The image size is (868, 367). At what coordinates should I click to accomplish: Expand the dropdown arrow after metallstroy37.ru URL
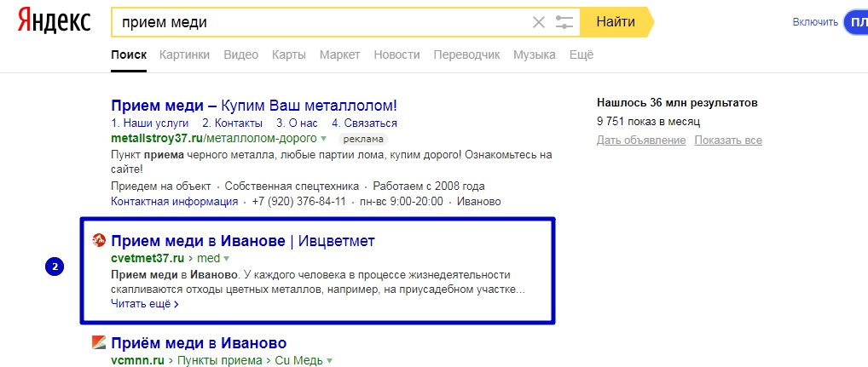pos(324,138)
